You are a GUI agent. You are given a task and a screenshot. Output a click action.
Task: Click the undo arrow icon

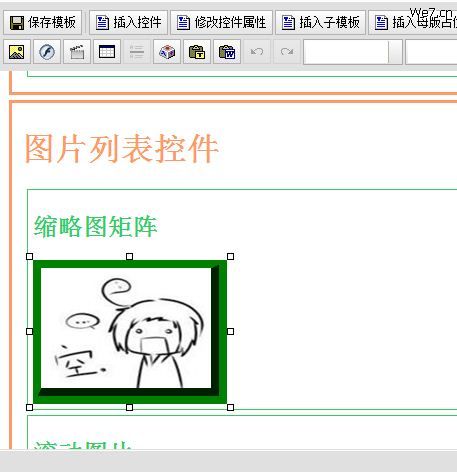tap(257, 52)
